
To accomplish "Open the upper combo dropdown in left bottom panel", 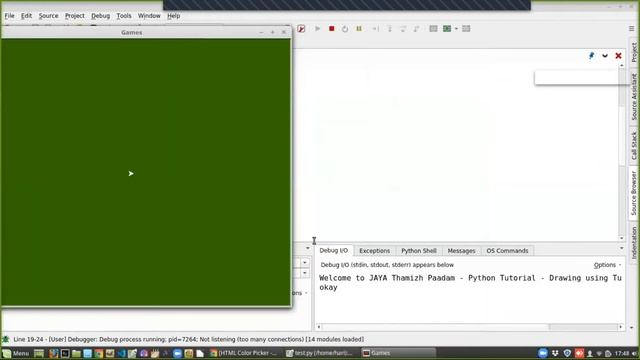I will pyautogui.click(x=305, y=263).
